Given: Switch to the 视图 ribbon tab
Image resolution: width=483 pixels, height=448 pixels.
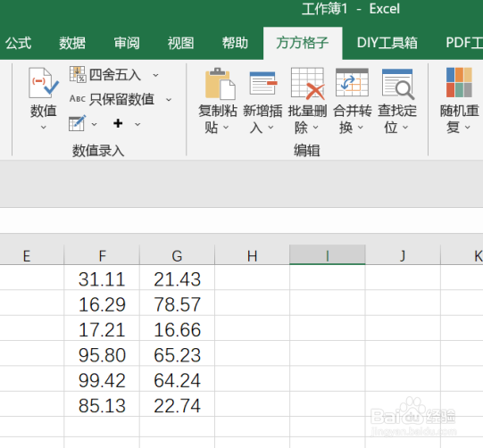Looking at the screenshot, I should pos(181,43).
